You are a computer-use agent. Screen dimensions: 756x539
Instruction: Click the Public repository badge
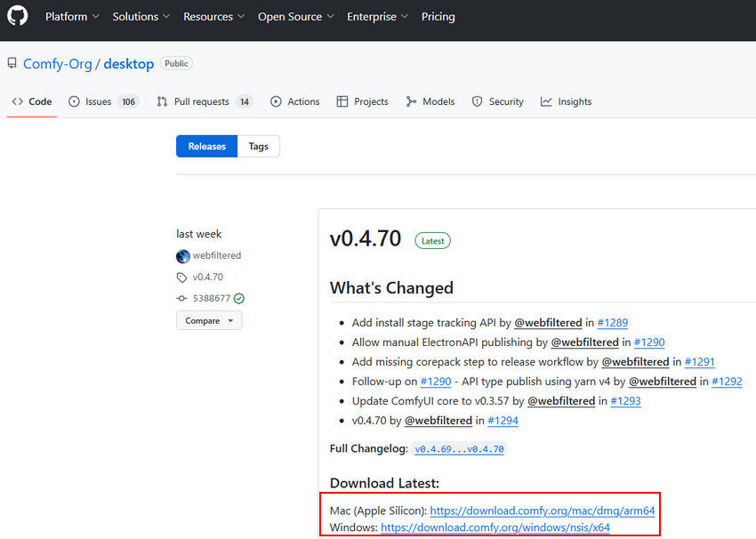coord(176,64)
